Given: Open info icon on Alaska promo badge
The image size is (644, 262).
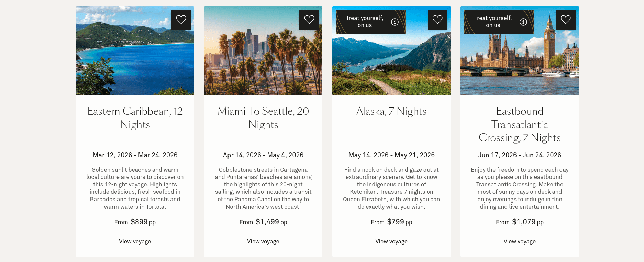Looking at the screenshot, I should tap(395, 22).
